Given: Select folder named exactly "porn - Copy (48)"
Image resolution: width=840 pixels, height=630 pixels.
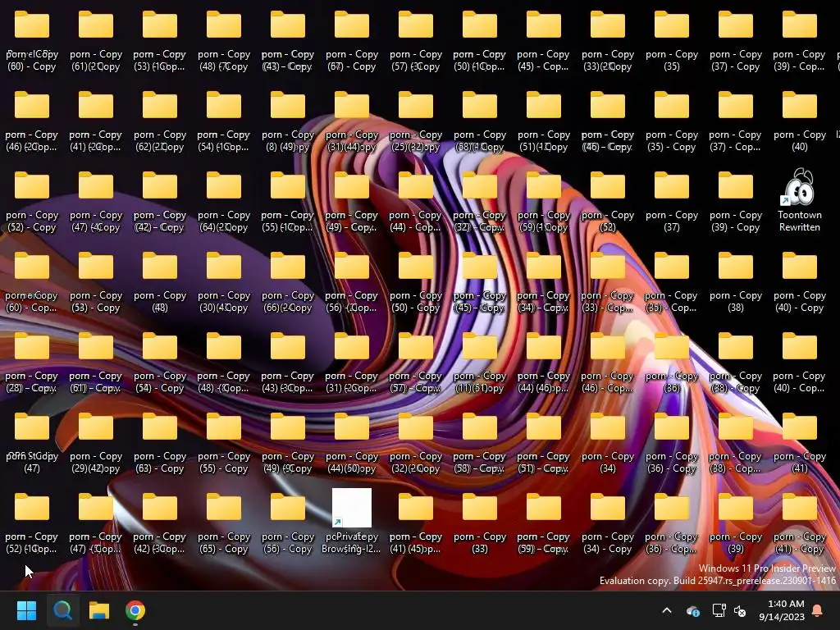Looking at the screenshot, I should (160, 281).
